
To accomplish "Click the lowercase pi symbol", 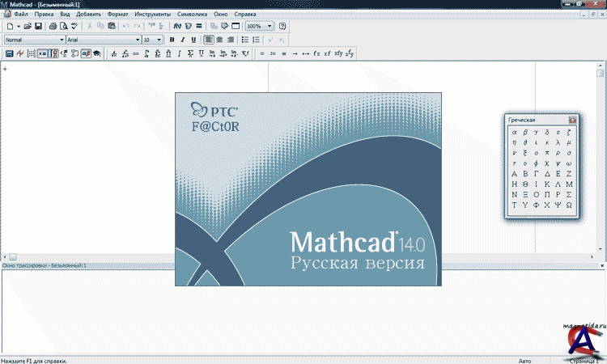I will pos(547,152).
